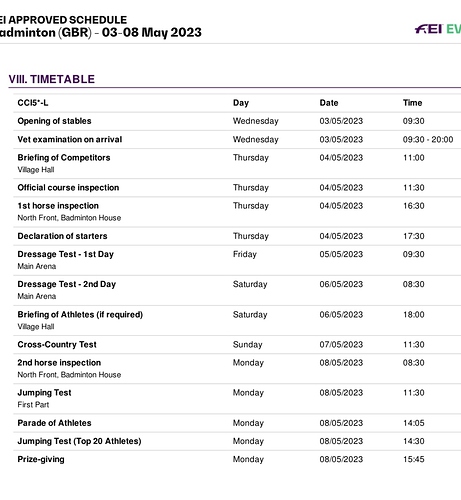Select 2nd horse inspection entry

point(59,363)
